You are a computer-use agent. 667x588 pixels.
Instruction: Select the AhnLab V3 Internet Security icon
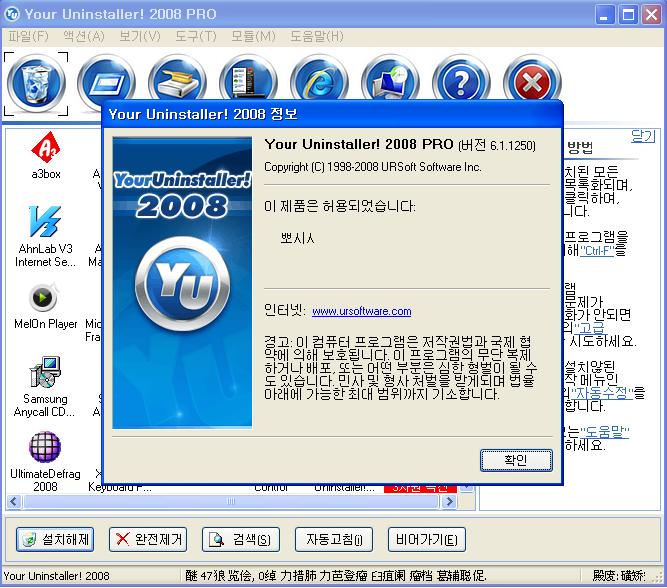[45, 222]
